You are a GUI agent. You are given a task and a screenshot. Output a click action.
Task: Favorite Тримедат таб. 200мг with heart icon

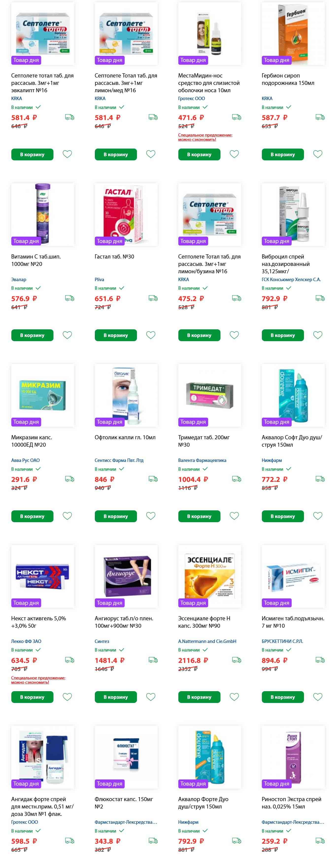(234, 516)
